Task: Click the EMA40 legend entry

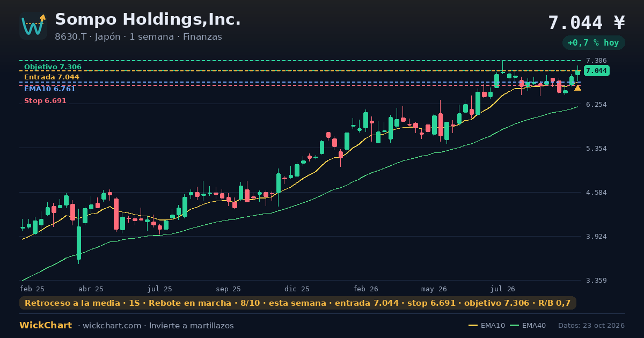Action: [x=528, y=326]
